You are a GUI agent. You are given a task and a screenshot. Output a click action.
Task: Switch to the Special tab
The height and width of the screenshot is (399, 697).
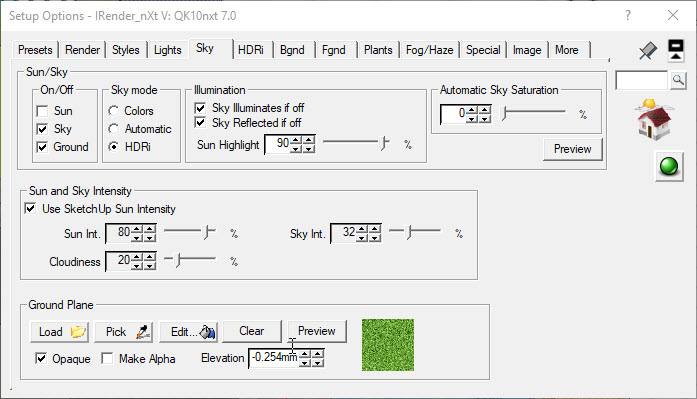483,50
